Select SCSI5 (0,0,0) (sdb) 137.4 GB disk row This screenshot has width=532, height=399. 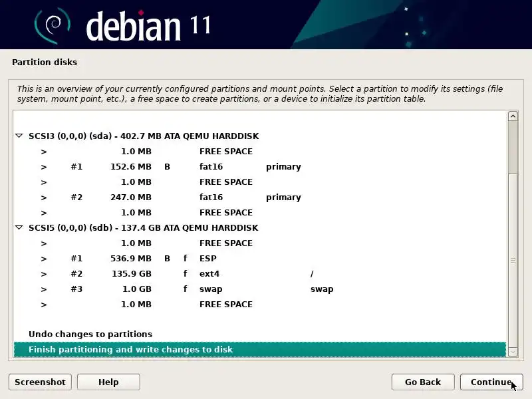point(260,227)
